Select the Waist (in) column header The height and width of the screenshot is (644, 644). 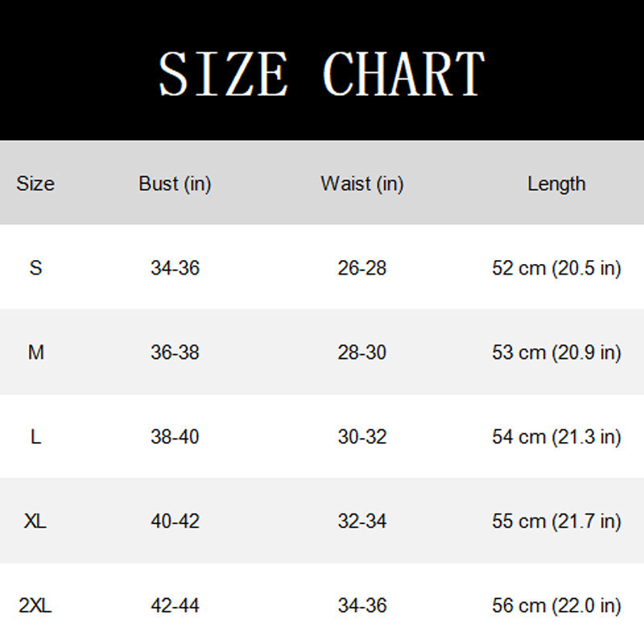point(362,184)
